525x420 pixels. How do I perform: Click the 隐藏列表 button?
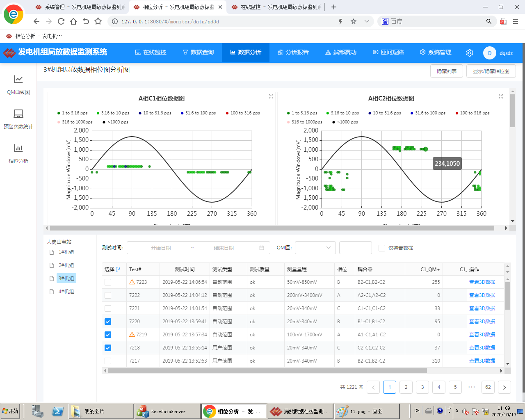click(x=447, y=71)
